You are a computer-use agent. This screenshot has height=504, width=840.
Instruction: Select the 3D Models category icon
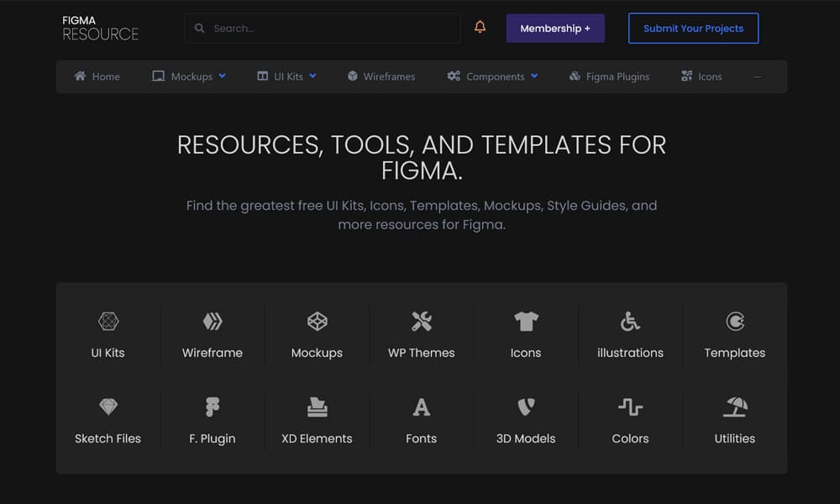(526, 407)
